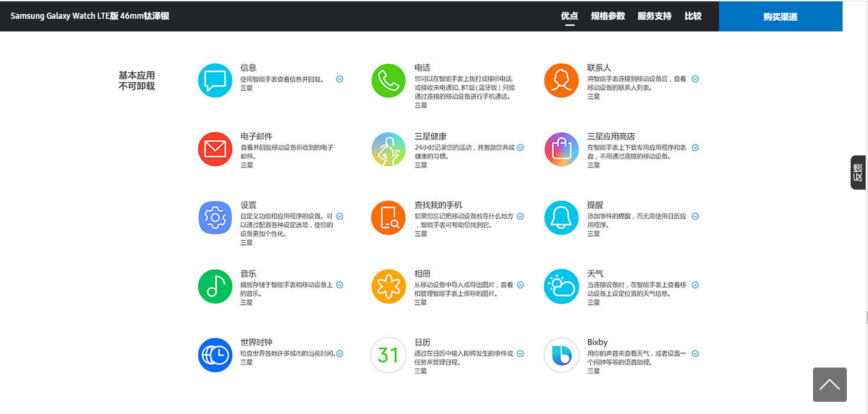
Task: Click the green 音乐 music note icon
Action: 215,286
